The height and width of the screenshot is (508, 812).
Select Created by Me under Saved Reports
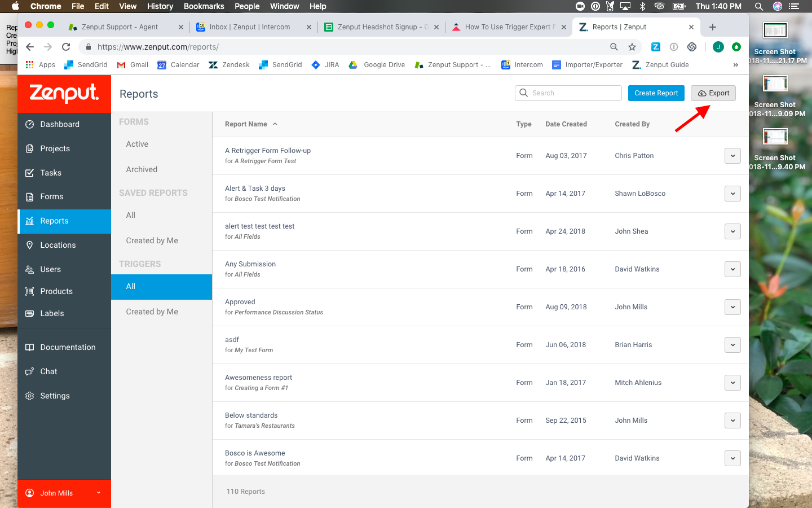(161, 240)
